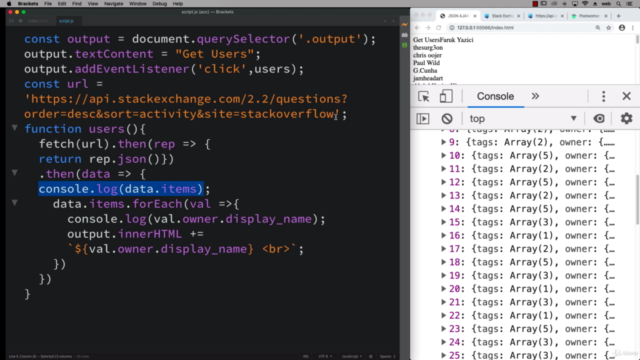
Task: Expand console array item 24
Action: (x=443, y=342)
